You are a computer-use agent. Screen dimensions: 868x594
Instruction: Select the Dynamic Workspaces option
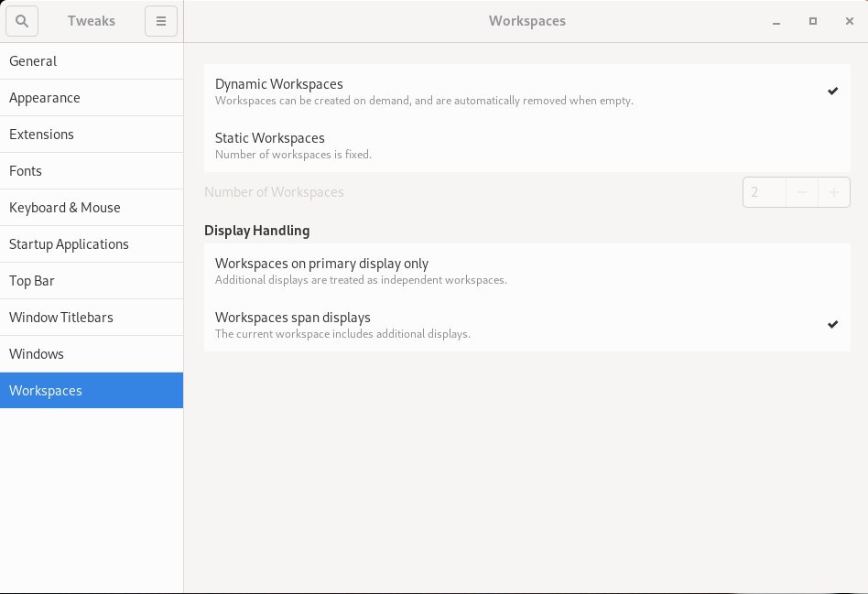(527, 92)
